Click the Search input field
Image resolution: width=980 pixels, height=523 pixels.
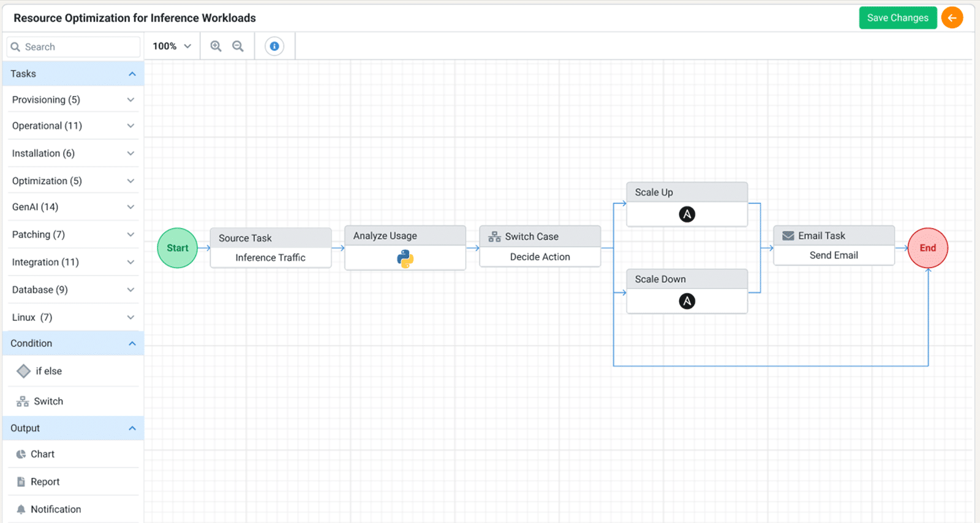[x=80, y=47]
